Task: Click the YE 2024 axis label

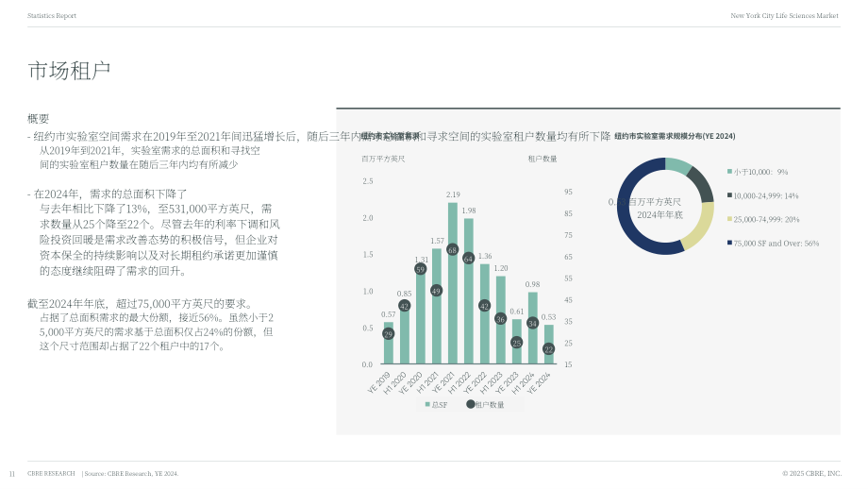Action: pos(539,382)
